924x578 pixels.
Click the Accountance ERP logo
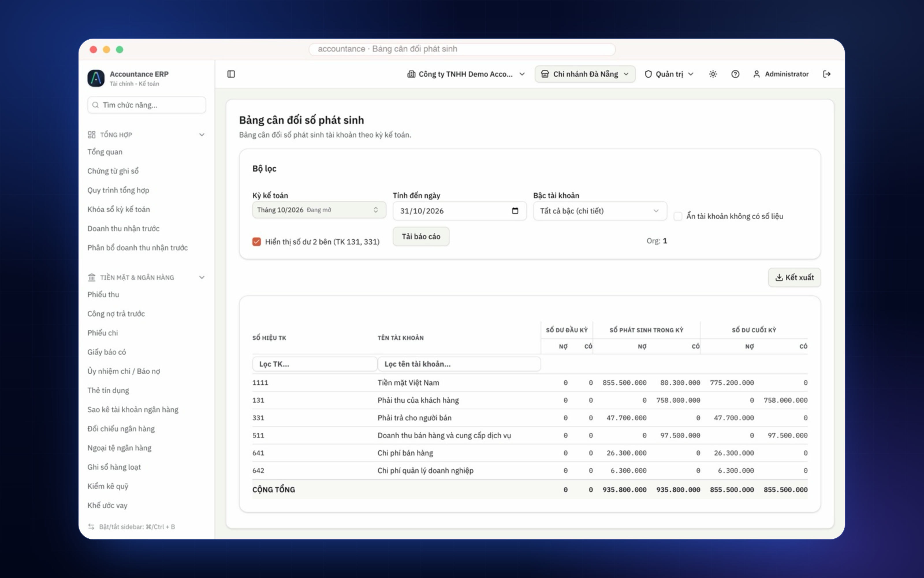tap(96, 78)
